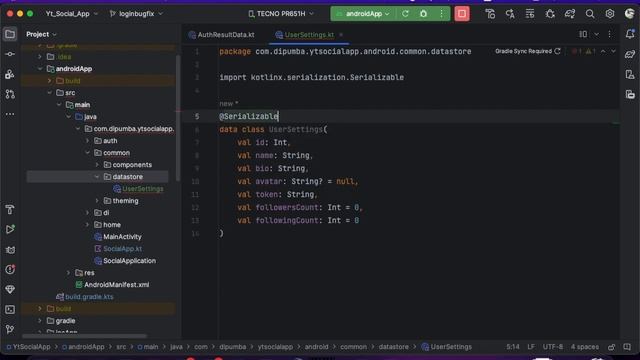Image resolution: width=640 pixels, height=360 pixels.
Task: Open the Project view mode dropdown
Action: (x=41, y=34)
